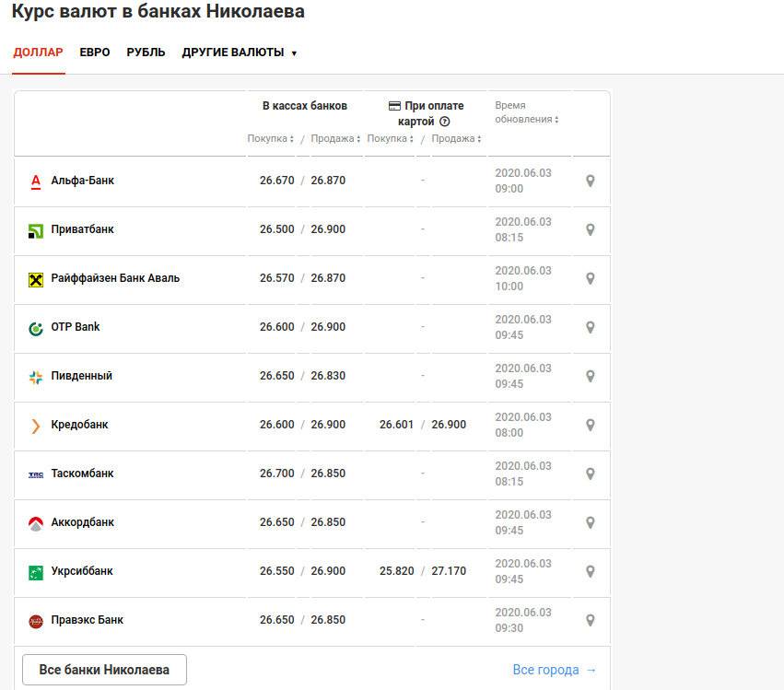This screenshot has height=690, width=784.
Task: Open map pin for Кредобанк
Action: 590,425
